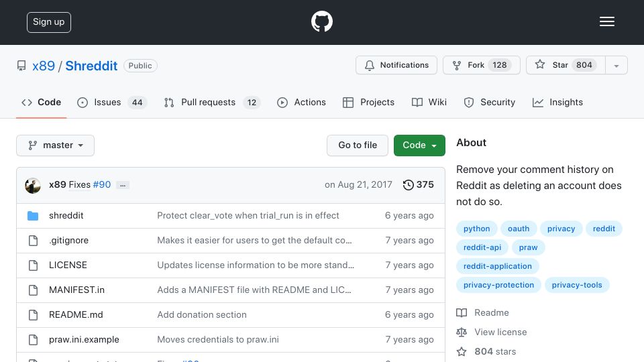Image resolution: width=644 pixels, height=362 pixels.
Task: Click the commit history clock icon
Action: (409, 185)
